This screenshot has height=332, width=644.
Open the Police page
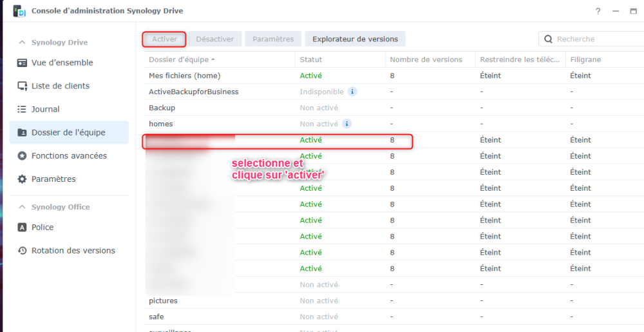pos(69,227)
